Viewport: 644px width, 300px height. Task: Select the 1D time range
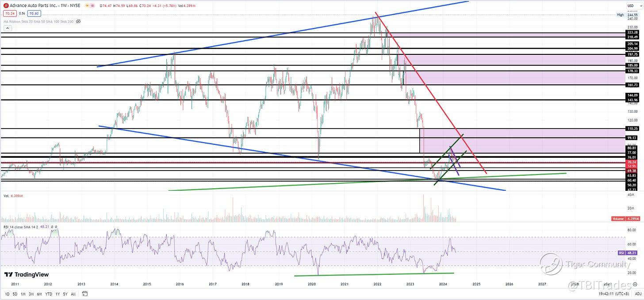pyautogui.click(x=8, y=294)
